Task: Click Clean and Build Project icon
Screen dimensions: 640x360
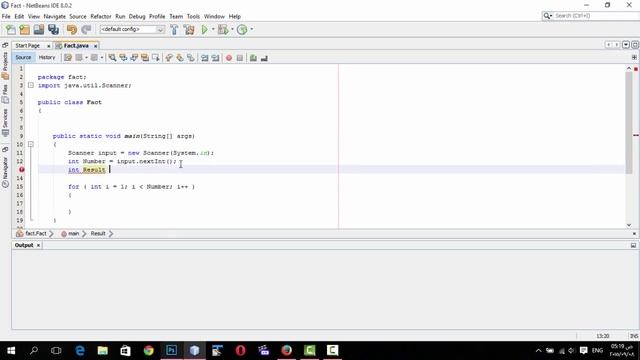Action: coord(189,29)
